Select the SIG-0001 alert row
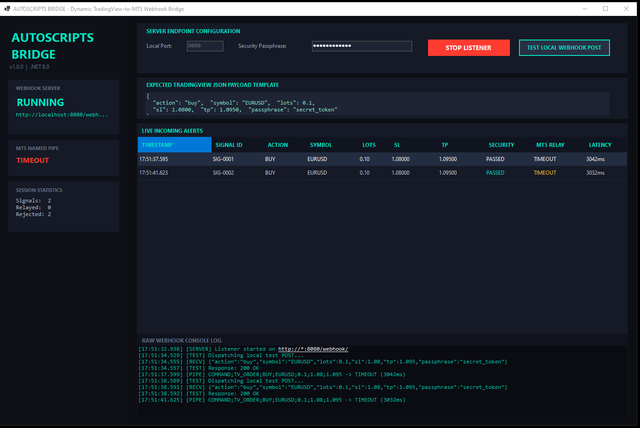The width and height of the screenshot is (640, 428). [x=382, y=159]
